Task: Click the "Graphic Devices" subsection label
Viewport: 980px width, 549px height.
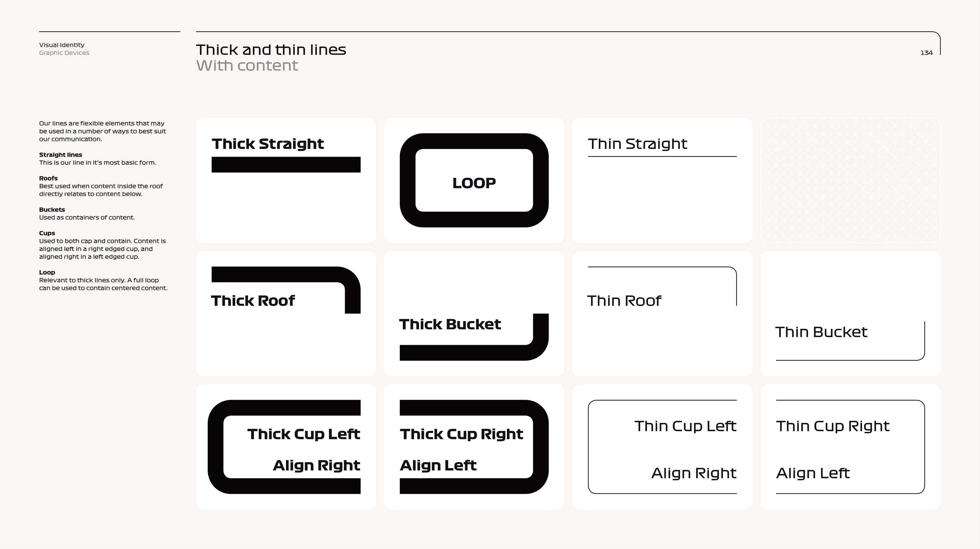Action: pos(64,53)
